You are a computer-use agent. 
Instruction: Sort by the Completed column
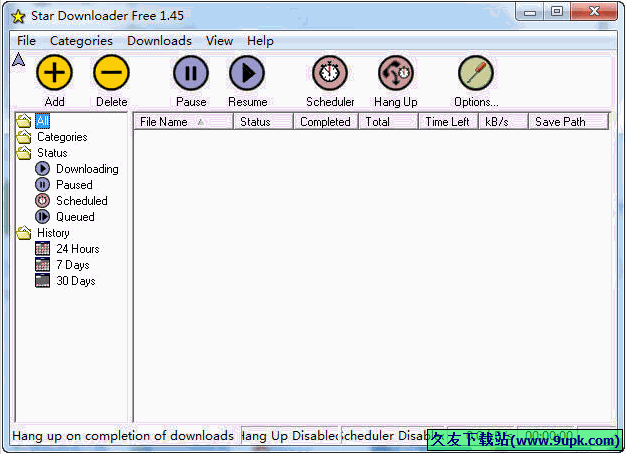click(326, 122)
